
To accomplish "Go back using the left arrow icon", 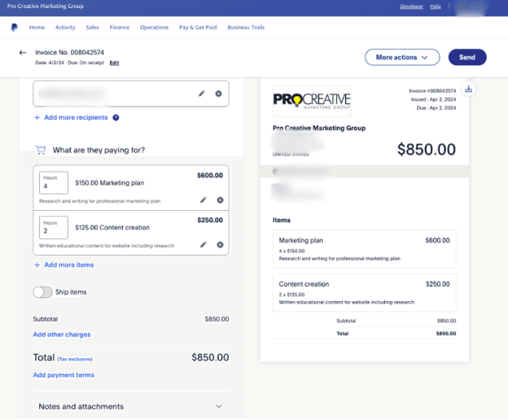I will 22,52.
